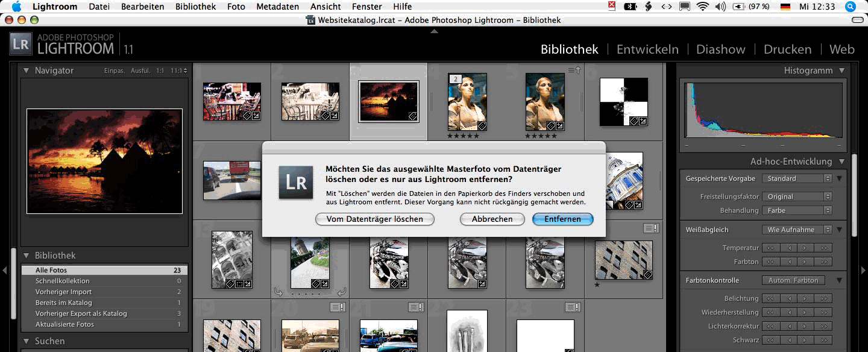Switch to the Drucken module
868x352 pixels.
click(787, 49)
